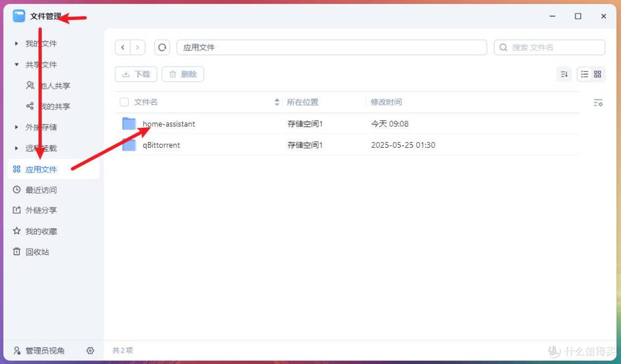Screen dimensions: 621x364
Task: Select the home-assistant file name
Action: 168,124
